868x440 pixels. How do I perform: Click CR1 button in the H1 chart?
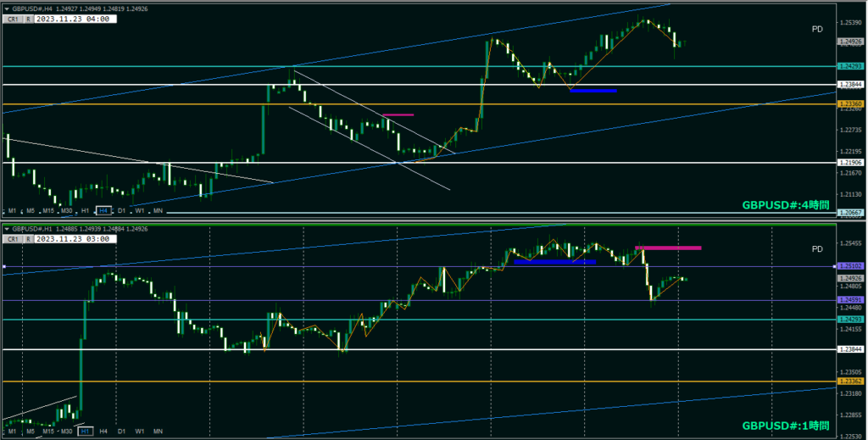click(13, 239)
